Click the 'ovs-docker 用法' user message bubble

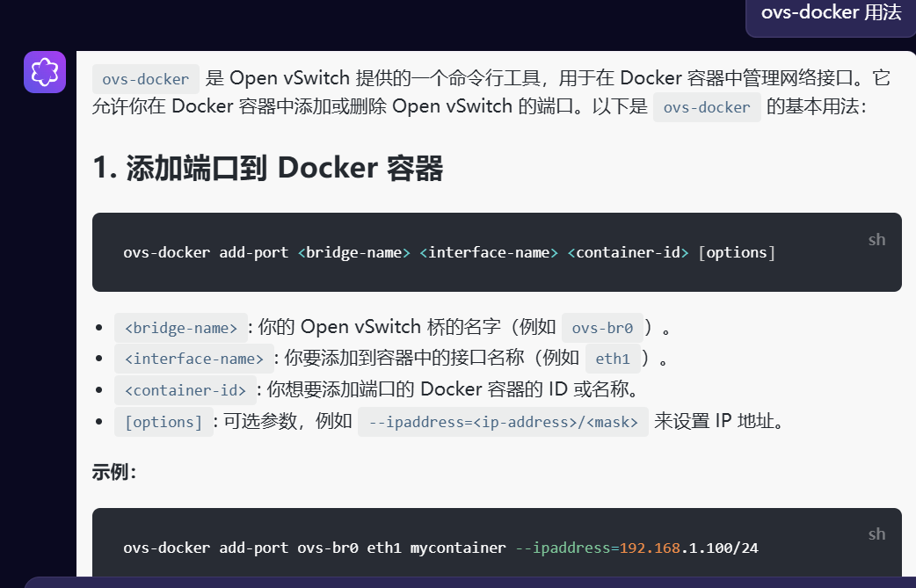(x=831, y=14)
